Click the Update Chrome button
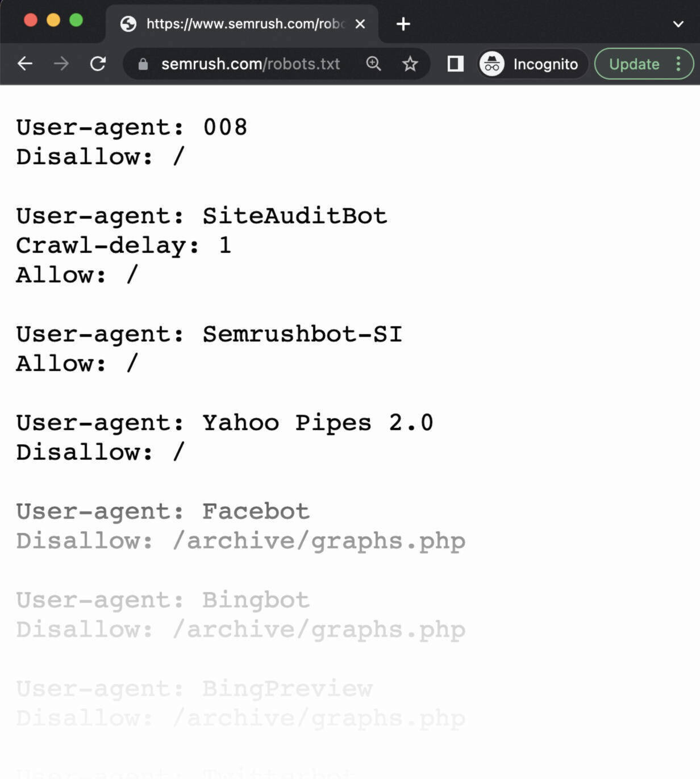This screenshot has width=700, height=779. [x=634, y=64]
